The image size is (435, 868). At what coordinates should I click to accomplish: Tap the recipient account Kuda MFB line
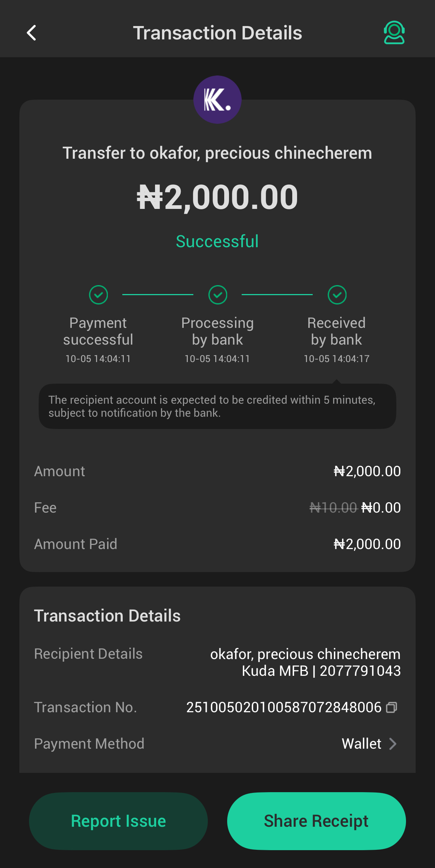tap(321, 671)
